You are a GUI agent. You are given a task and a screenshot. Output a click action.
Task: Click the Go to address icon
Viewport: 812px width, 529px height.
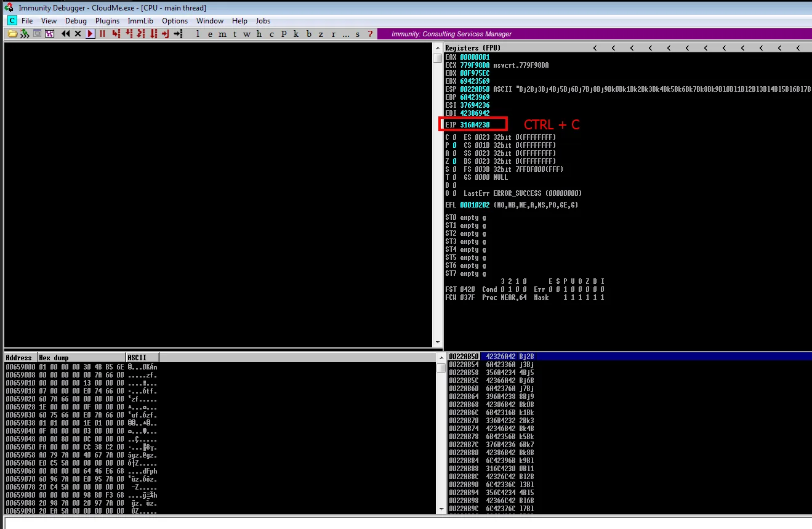point(179,34)
